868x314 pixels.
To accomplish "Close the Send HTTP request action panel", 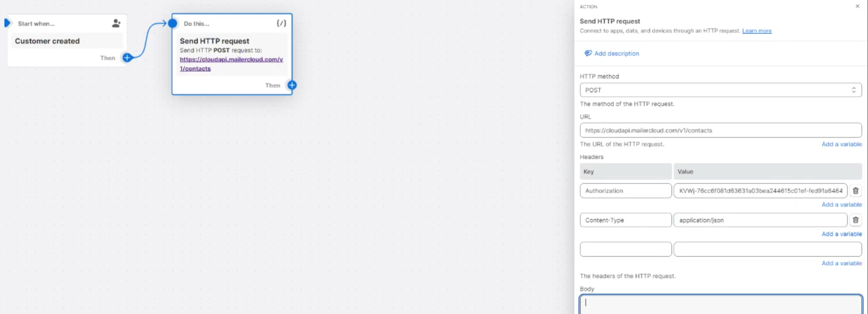I will coord(857,6).
